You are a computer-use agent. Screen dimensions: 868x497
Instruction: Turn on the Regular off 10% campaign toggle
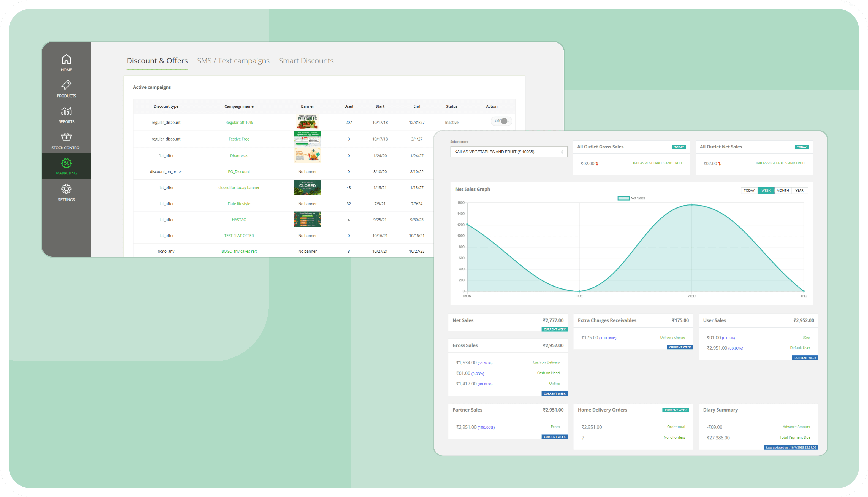[501, 121]
